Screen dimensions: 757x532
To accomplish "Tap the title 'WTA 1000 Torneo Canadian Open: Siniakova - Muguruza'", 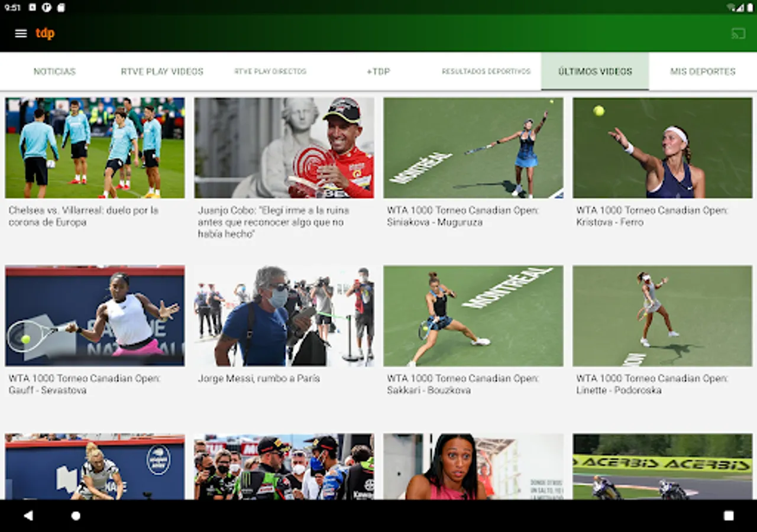I will click(x=463, y=216).
